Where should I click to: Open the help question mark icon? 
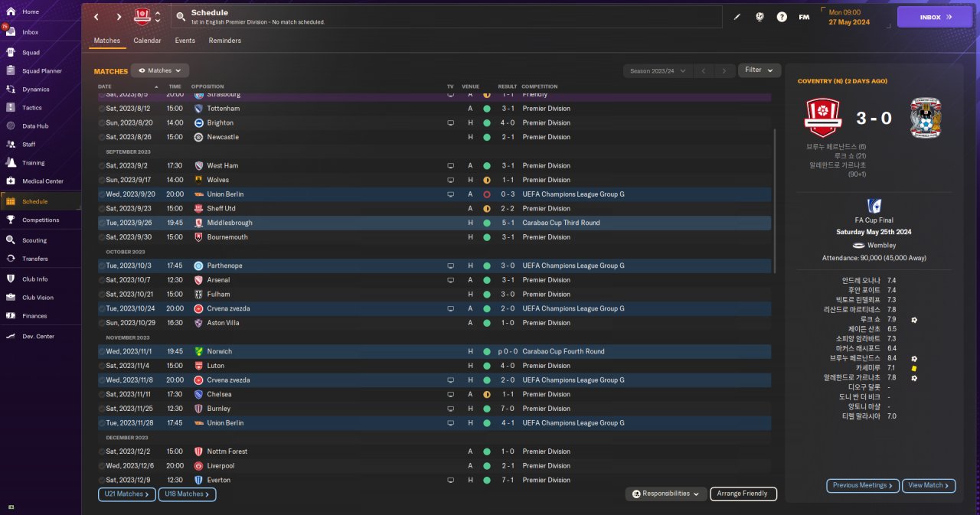pos(782,16)
